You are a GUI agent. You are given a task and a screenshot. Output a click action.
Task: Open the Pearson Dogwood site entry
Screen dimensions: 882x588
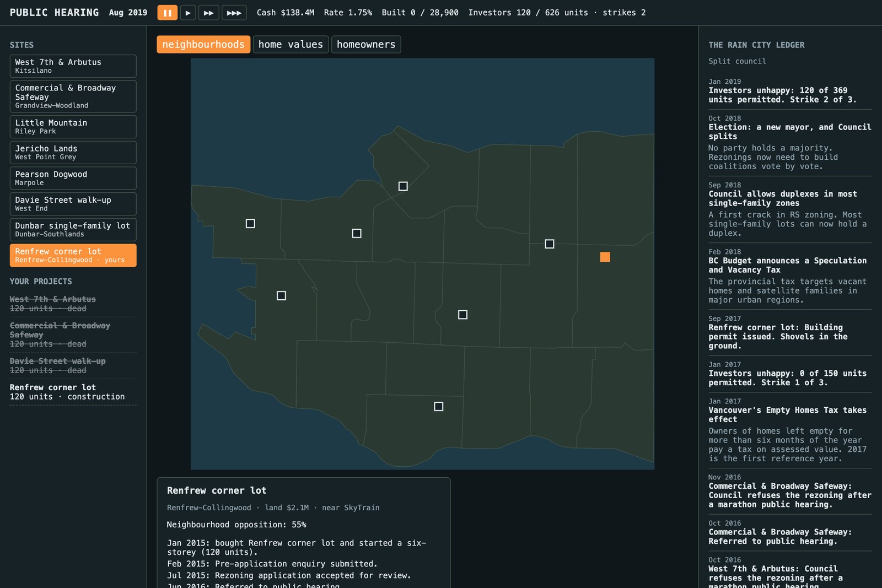(73, 179)
